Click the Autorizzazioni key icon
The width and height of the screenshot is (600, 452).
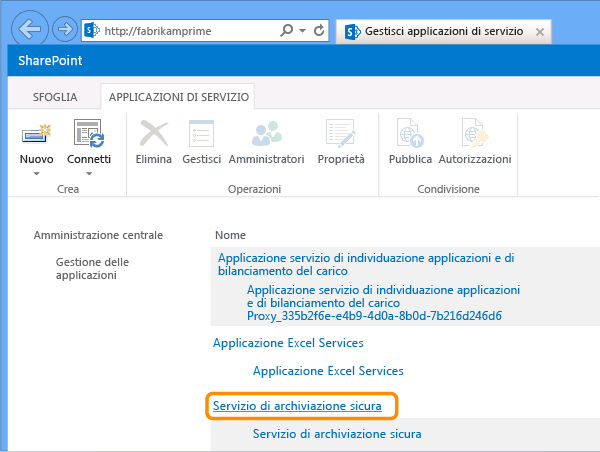pyautogui.click(x=475, y=133)
